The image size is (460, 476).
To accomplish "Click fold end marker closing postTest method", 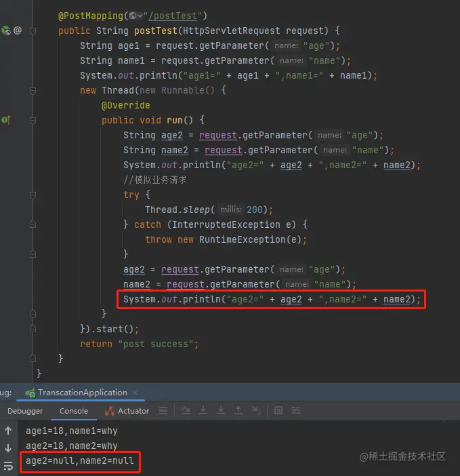I will tap(33, 359).
